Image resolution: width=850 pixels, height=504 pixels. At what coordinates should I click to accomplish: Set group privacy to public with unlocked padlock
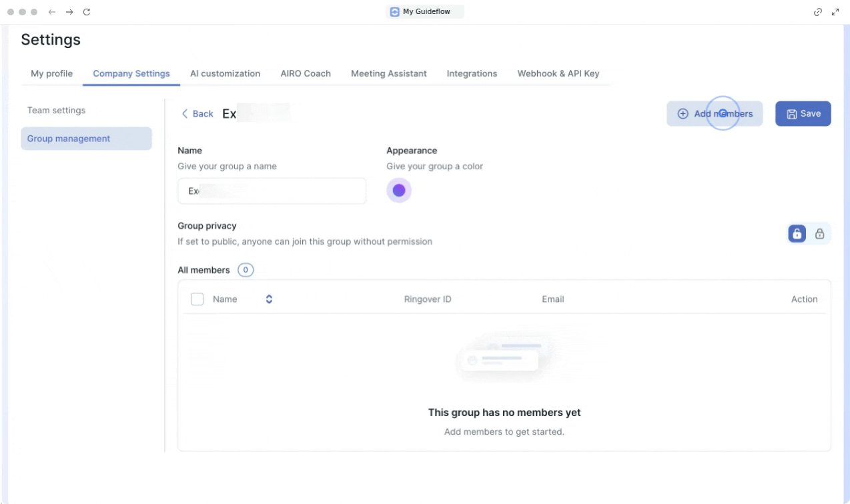click(x=797, y=234)
